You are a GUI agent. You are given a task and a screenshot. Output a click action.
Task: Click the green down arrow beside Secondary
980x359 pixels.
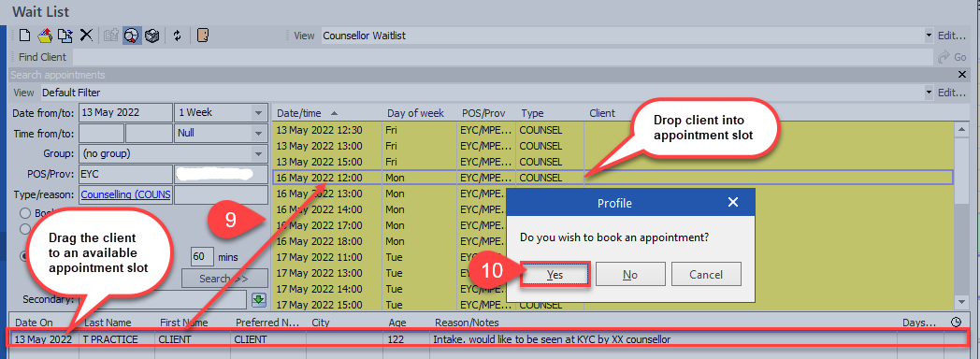(x=258, y=300)
